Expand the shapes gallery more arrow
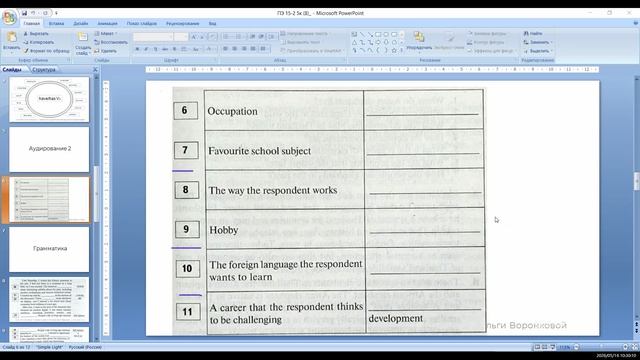This screenshot has height=360, width=640. tap(402, 51)
